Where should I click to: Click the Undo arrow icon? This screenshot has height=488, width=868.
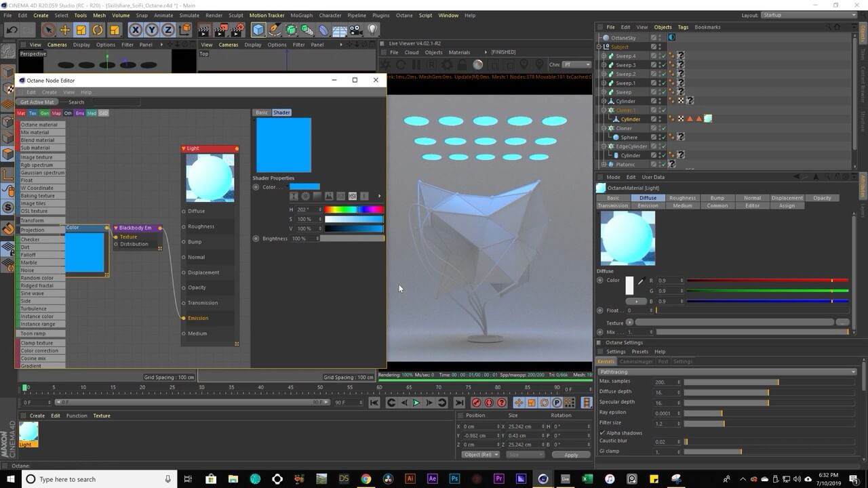[x=12, y=30]
